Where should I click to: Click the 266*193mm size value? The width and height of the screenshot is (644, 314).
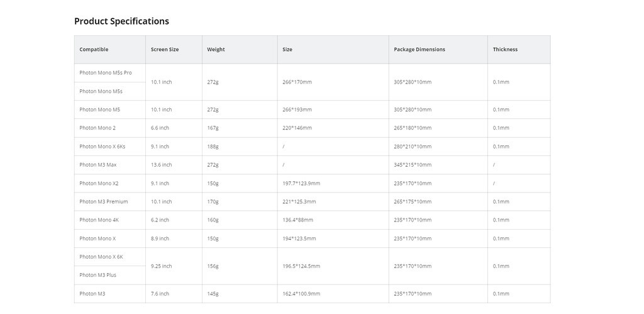(297, 109)
